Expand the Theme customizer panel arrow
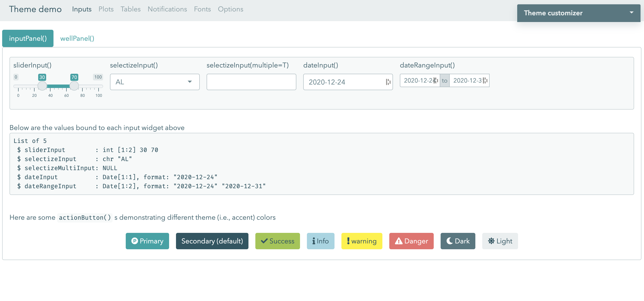 click(x=631, y=13)
